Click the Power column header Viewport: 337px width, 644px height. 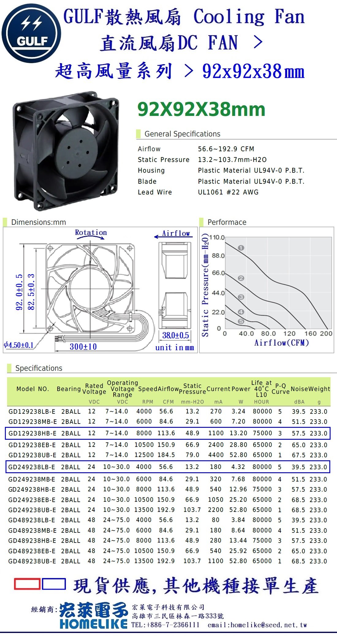click(x=241, y=389)
